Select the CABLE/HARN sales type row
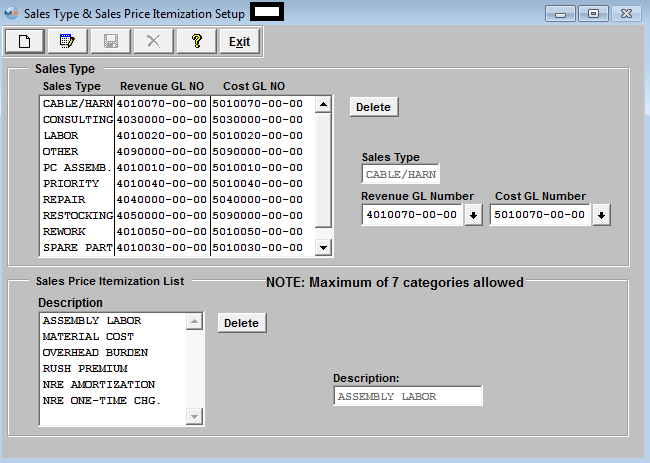 [78, 104]
